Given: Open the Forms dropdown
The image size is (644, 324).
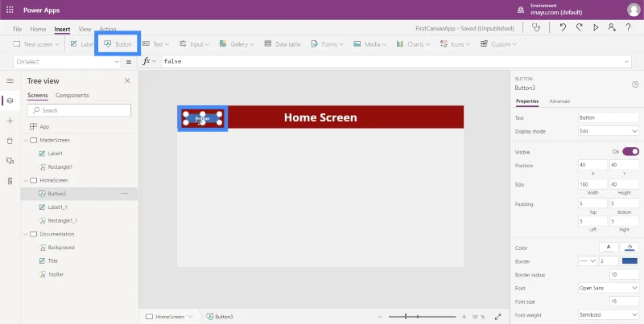Looking at the screenshot, I should tap(327, 44).
